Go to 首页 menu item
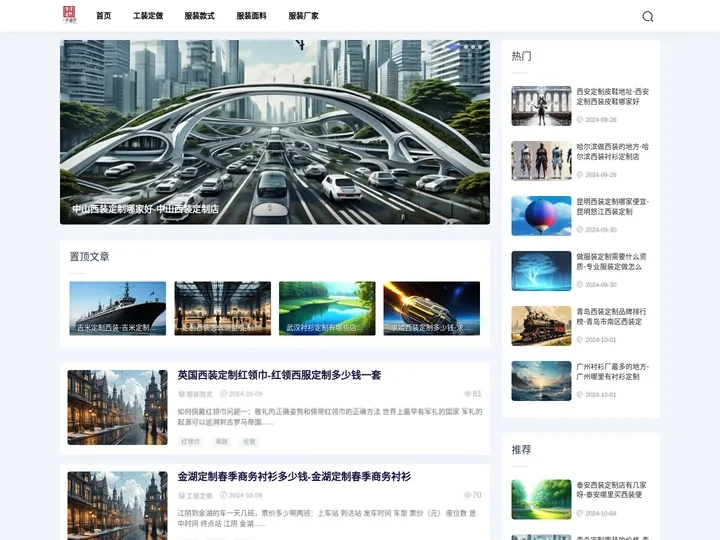720x540 pixels. coord(104,16)
